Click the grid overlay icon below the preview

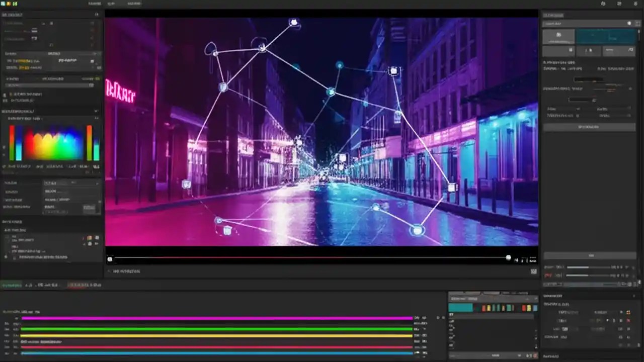533,271
